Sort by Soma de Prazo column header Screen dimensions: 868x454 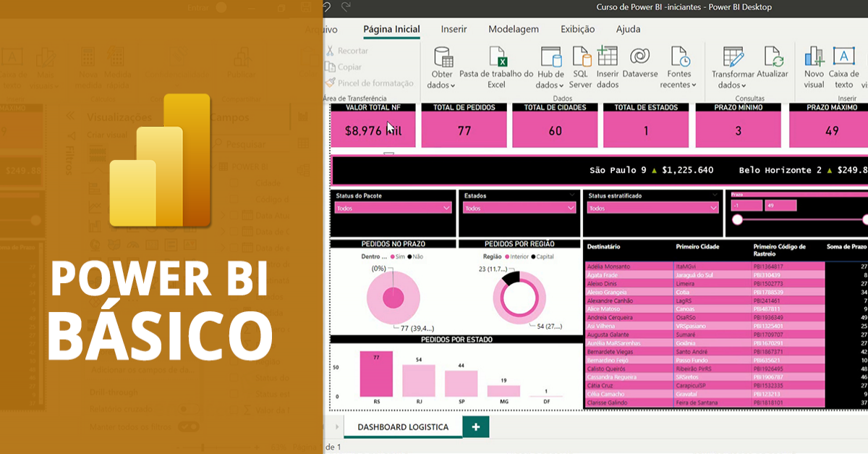[x=847, y=246]
